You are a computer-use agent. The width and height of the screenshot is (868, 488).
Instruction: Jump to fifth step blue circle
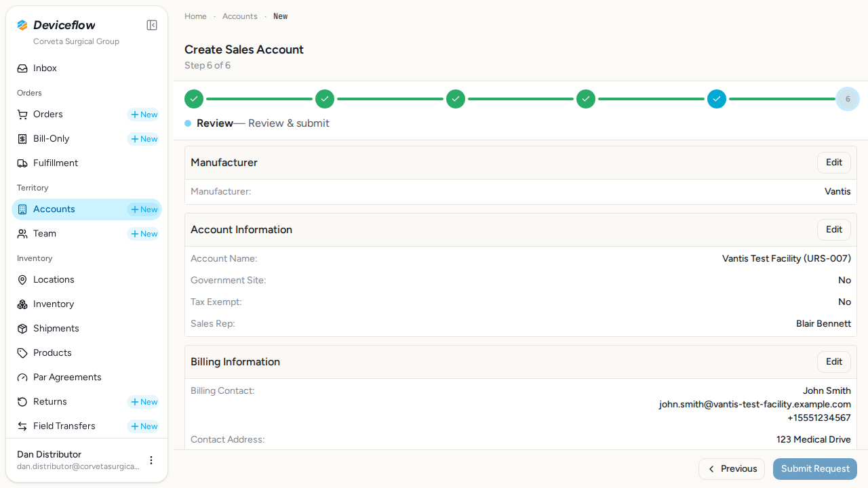(717, 99)
